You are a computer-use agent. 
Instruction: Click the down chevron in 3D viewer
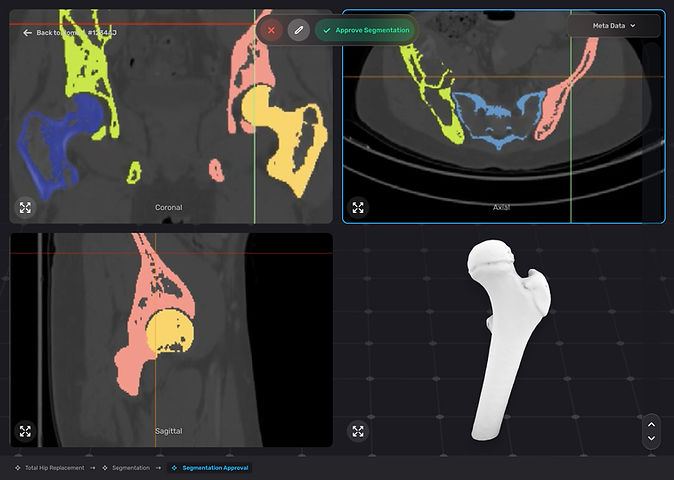point(651,438)
